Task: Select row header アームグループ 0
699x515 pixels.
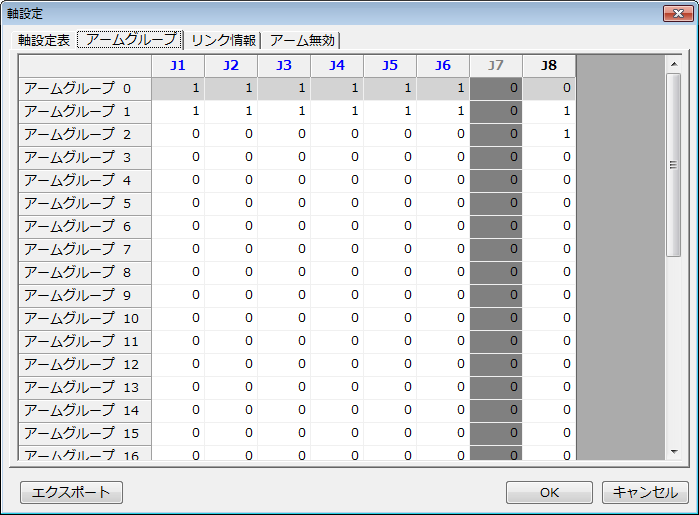Action: 85,88
